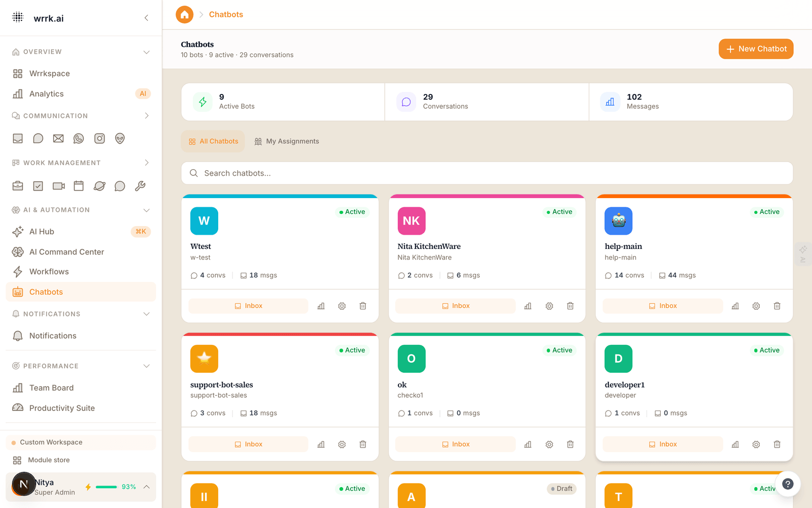Switch to All Chatbots tab
The image size is (812, 508).
click(213, 141)
